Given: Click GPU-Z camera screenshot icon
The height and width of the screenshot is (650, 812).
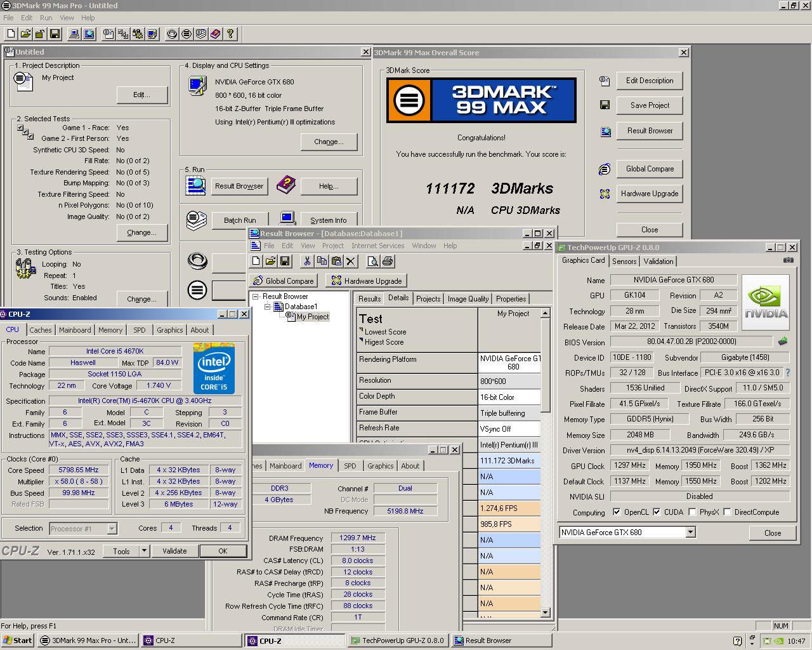Looking at the screenshot, I should pos(788,260).
